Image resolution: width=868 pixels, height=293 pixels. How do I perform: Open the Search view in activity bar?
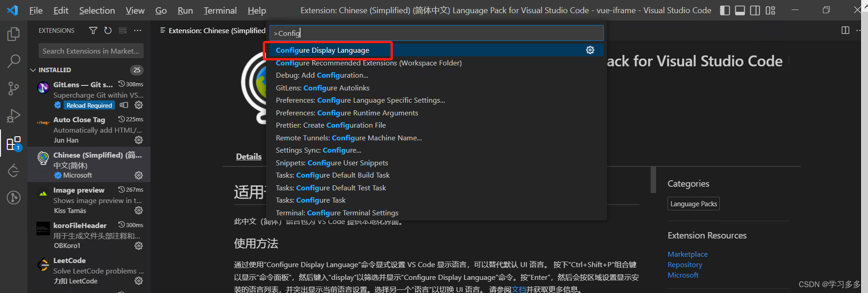tap(14, 61)
